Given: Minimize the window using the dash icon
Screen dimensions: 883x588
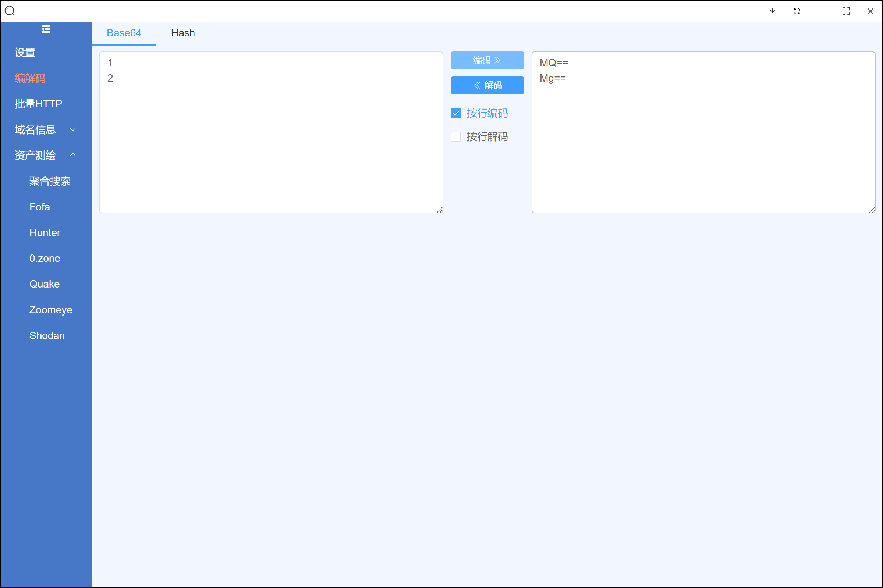Looking at the screenshot, I should (x=822, y=11).
